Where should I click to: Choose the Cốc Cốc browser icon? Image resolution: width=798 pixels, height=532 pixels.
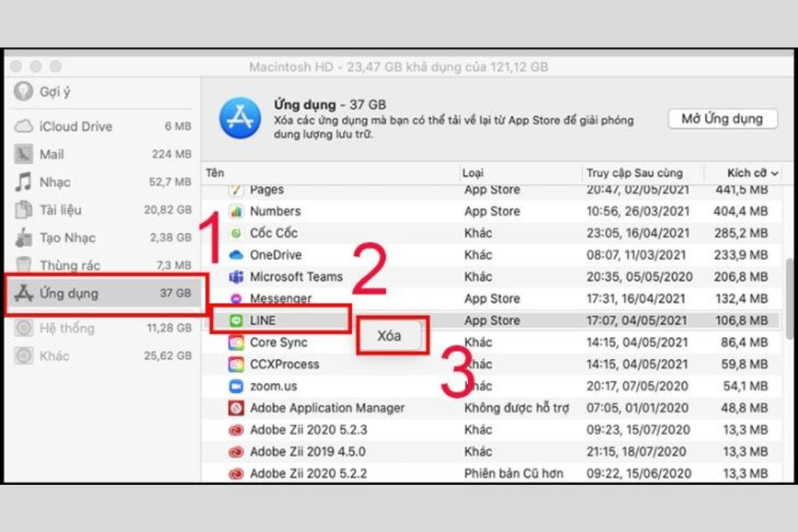point(236,233)
